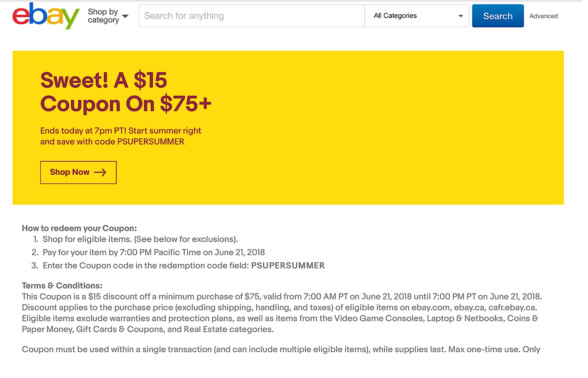Click step 2 Pay for your item text

tap(154, 252)
